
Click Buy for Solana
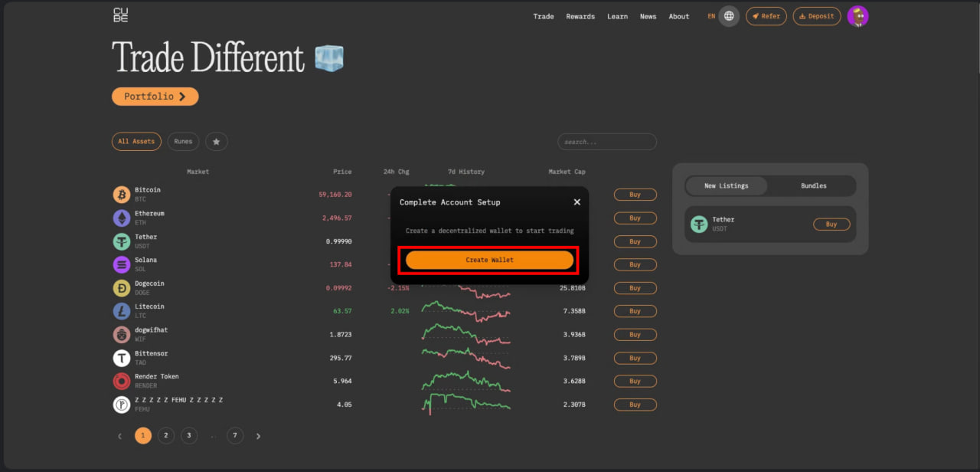tap(635, 264)
